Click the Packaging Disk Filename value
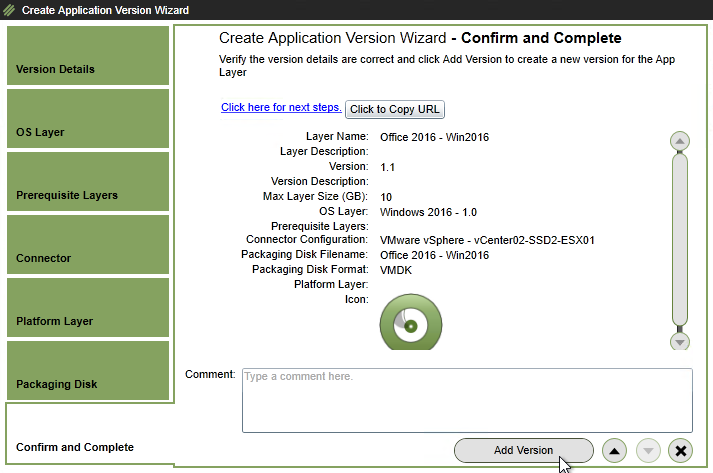The image size is (713, 473). point(434,255)
